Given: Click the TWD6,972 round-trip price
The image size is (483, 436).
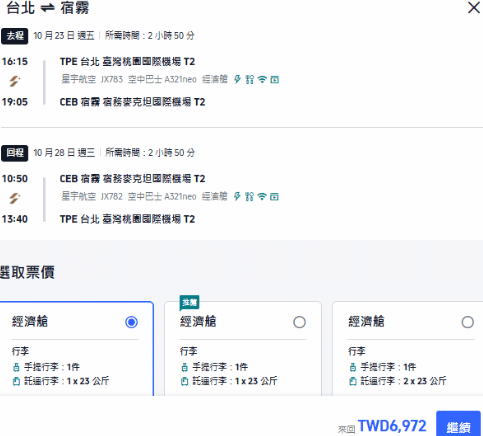Looking at the screenshot, I should 392,426.
